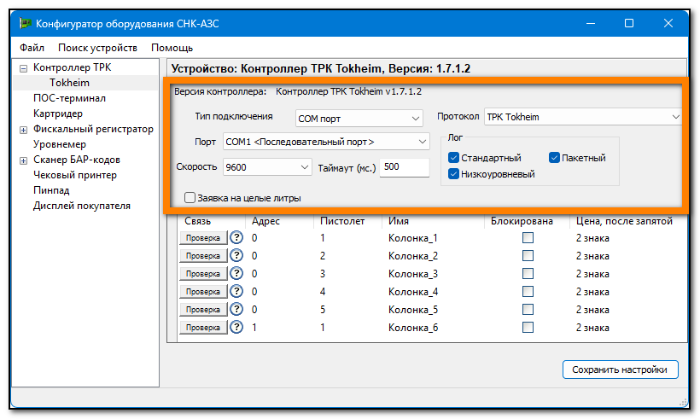Select Tokheim in the device tree

point(69,83)
